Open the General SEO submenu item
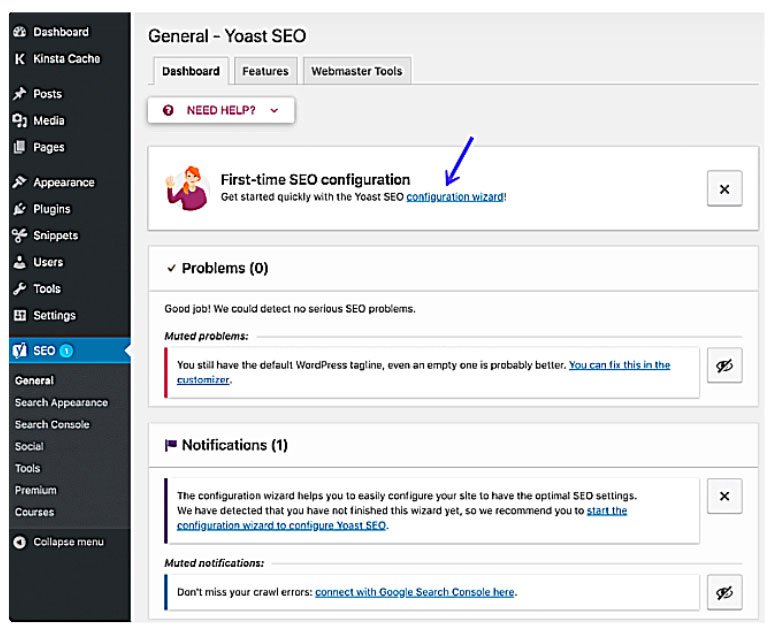Viewport: 773px width, 628px height. (35, 381)
